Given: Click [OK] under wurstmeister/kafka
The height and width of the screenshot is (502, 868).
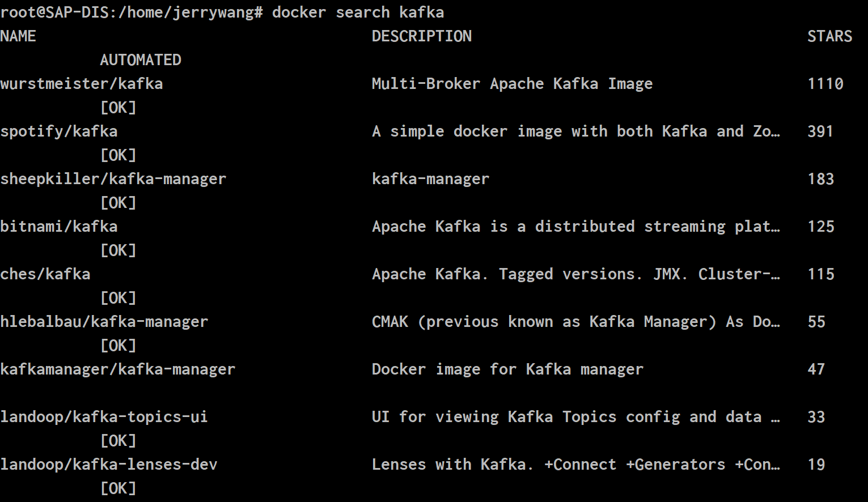Looking at the screenshot, I should point(118,108).
